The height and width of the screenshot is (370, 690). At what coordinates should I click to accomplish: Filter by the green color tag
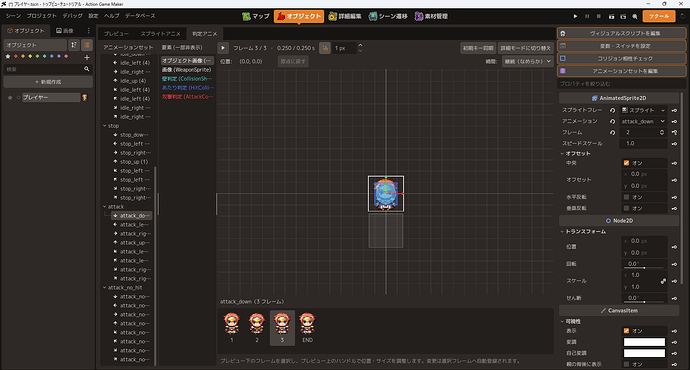coord(37,56)
